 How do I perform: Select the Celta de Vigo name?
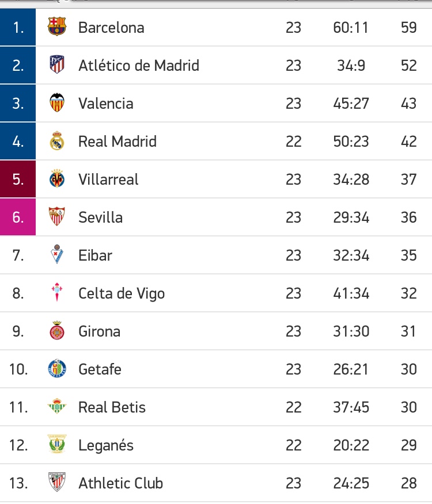tap(122, 293)
